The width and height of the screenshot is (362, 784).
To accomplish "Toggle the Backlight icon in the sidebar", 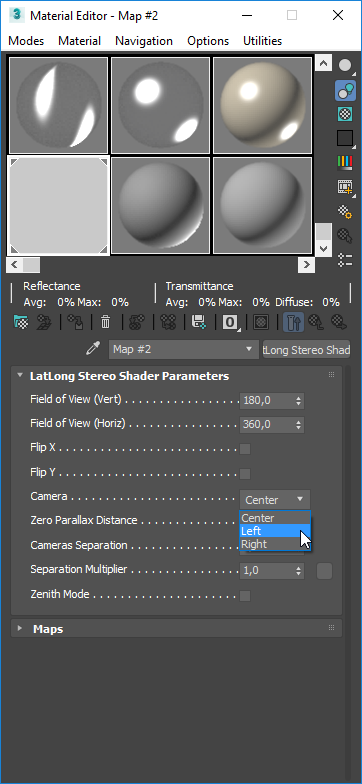I will pyautogui.click(x=345, y=90).
